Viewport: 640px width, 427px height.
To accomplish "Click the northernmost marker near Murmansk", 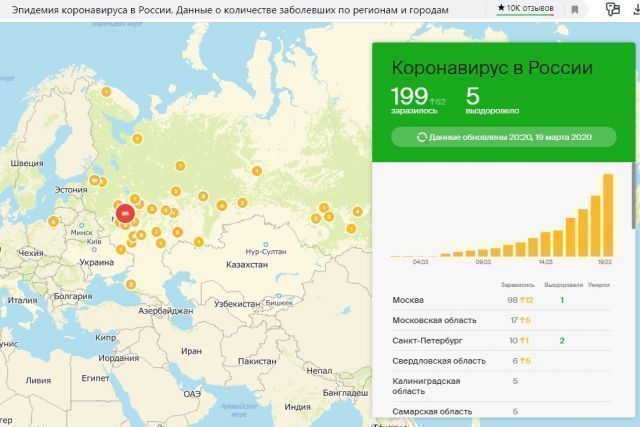I will [x=107, y=92].
